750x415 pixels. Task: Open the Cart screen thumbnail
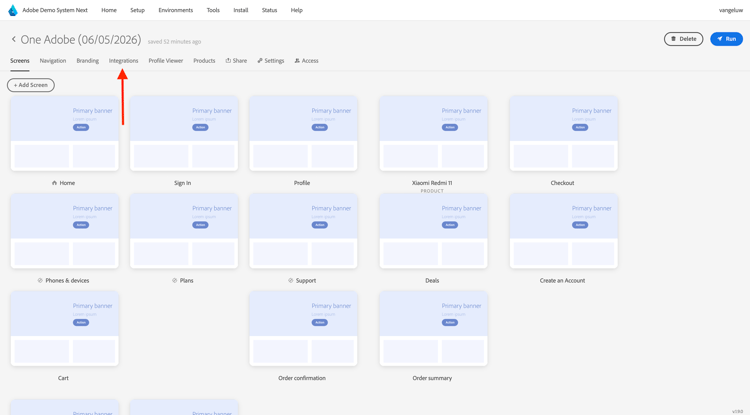(x=65, y=328)
